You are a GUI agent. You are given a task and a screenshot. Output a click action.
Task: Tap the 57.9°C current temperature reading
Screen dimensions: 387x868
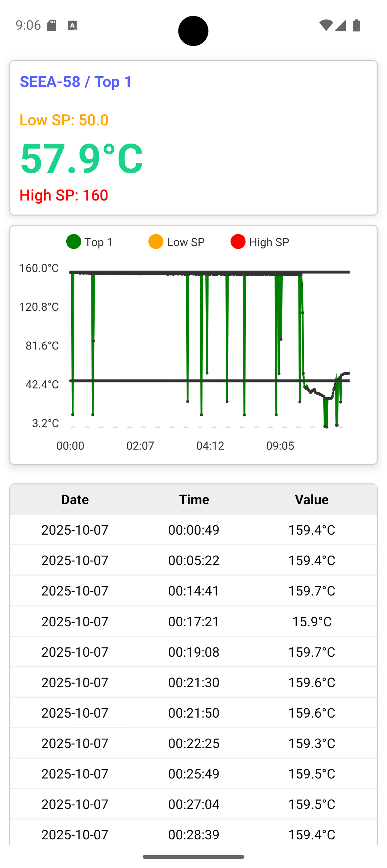click(x=82, y=158)
